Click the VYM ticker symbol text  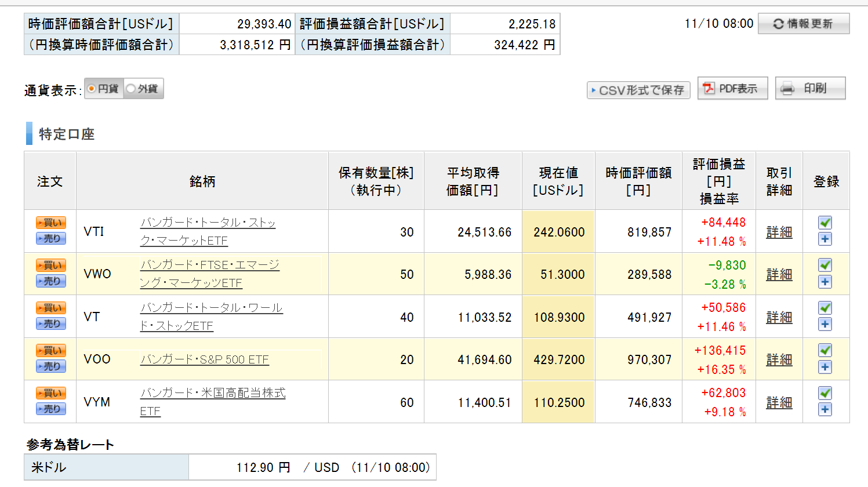pos(97,402)
